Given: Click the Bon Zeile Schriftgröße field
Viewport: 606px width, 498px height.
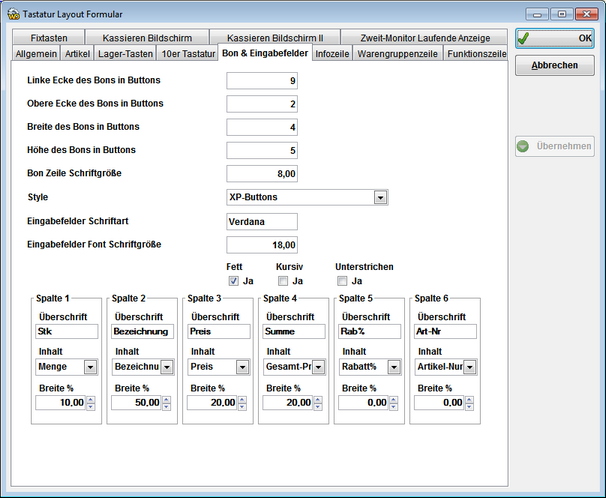Looking at the screenshot, I should coord(262,173).
